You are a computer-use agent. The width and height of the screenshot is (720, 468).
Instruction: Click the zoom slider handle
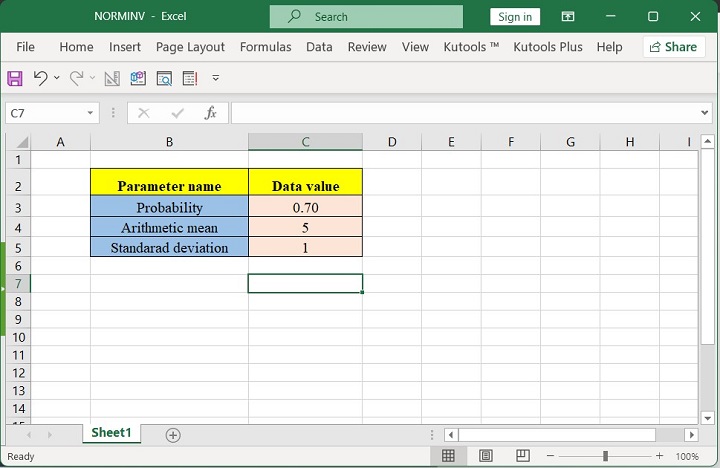(x=605, y=456)
